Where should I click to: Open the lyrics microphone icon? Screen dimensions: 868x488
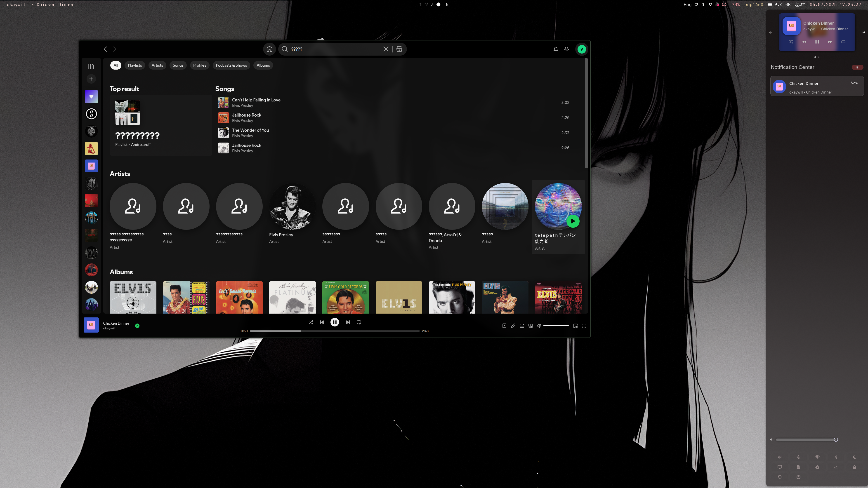pos(513,326)
